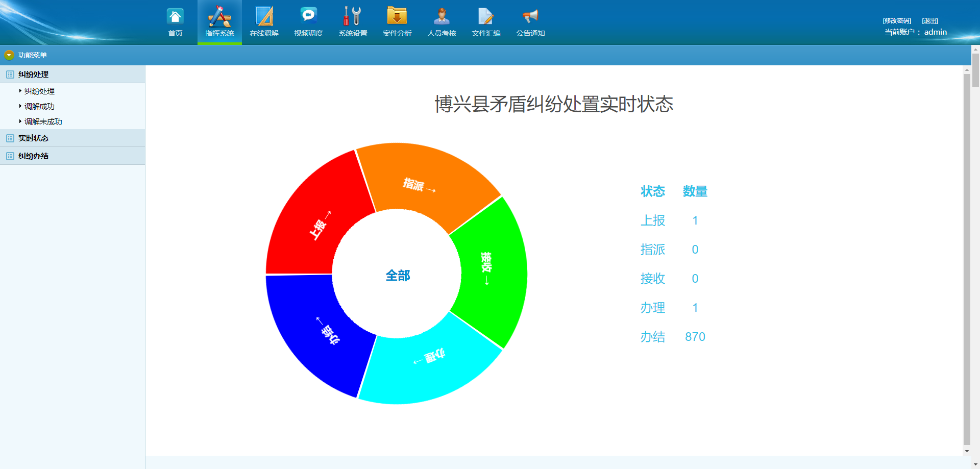Click the 修改密码 change password link
Viewport: 980px width, 469px height.
[x=897, y=21]
